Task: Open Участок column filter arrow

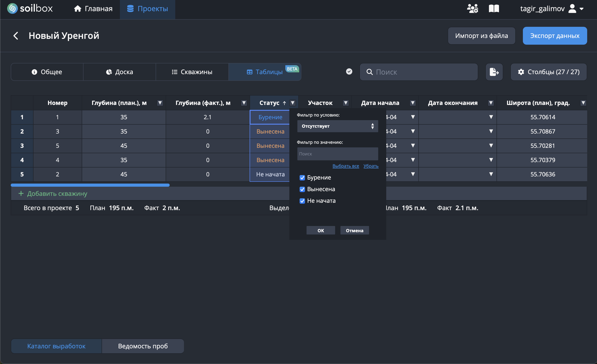Action: 346,103
